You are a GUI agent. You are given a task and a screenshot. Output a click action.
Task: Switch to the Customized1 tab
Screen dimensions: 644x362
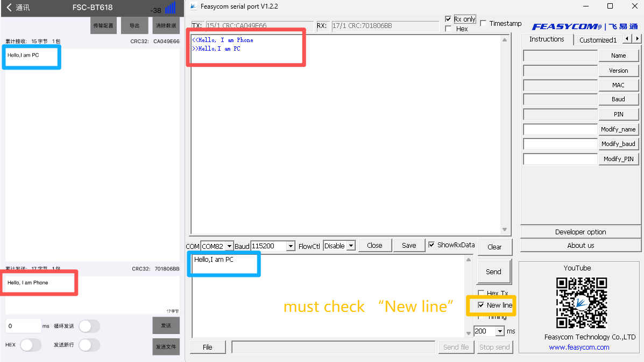click(x=598, y=40)
